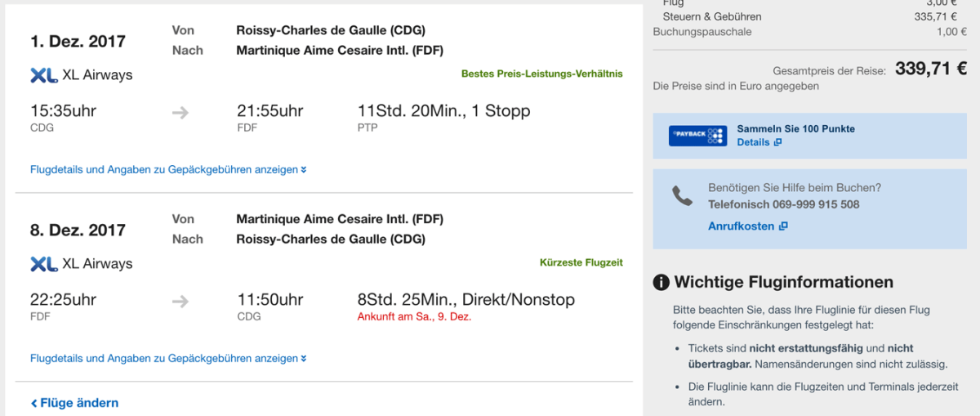Click the Payback logo badge

(x=697, y=136)
